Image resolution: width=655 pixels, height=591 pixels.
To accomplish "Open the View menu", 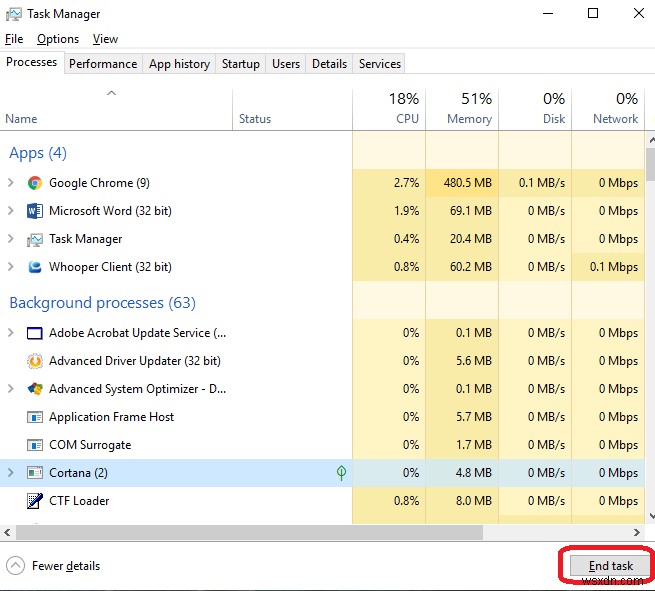I will 105,39.
